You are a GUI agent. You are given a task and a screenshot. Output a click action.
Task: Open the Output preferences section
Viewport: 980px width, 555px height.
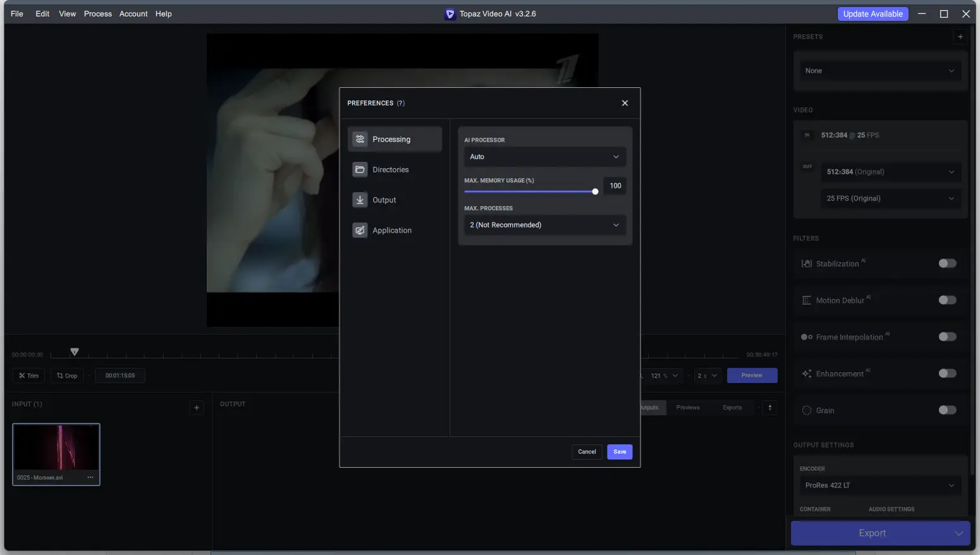point(395,200)
